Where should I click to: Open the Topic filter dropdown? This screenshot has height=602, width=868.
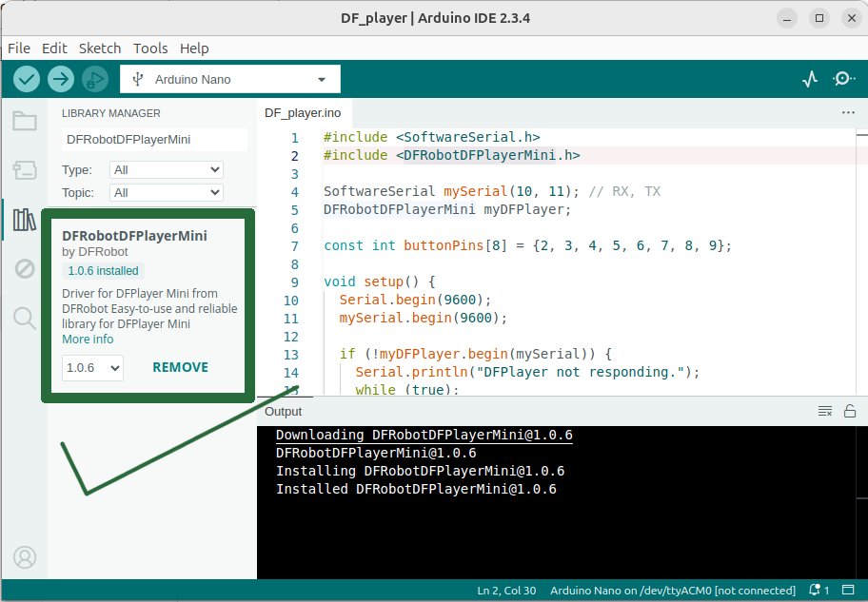[167, 193]
